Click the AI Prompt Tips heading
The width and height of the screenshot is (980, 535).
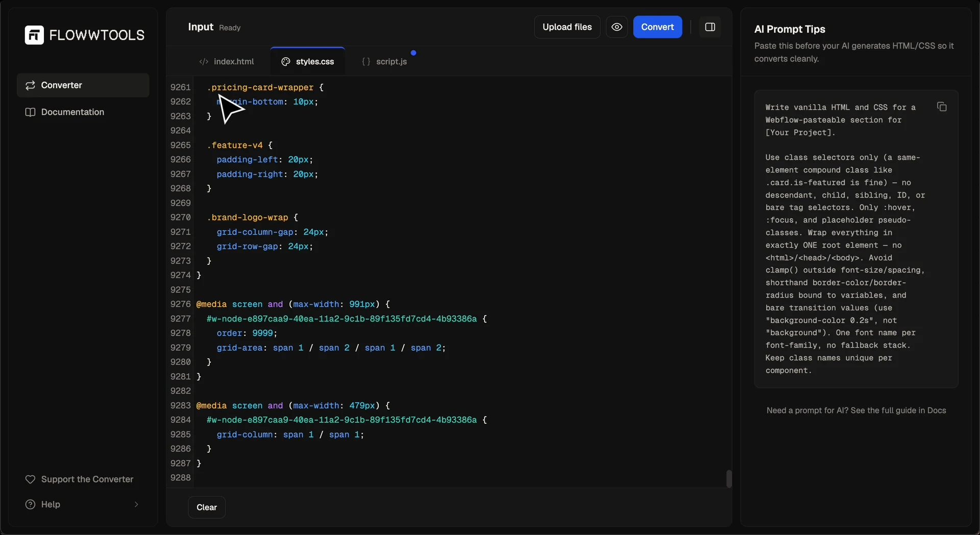pyautogui.click(x=790, y=29)
